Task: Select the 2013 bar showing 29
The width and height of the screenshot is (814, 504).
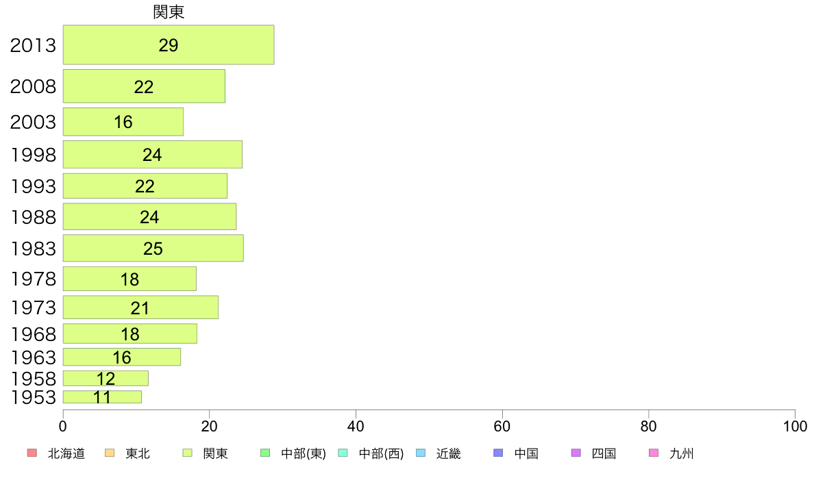Action: click(169, 45)
